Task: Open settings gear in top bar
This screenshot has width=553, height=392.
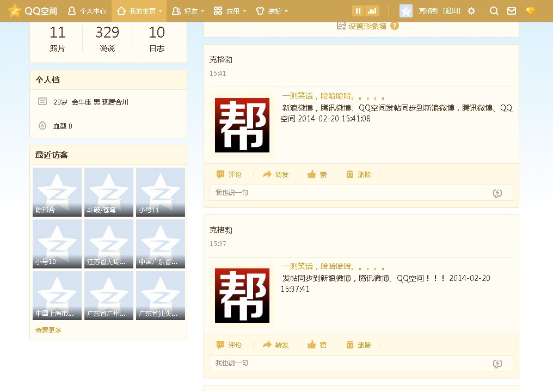Action: (x=471, y=11)
